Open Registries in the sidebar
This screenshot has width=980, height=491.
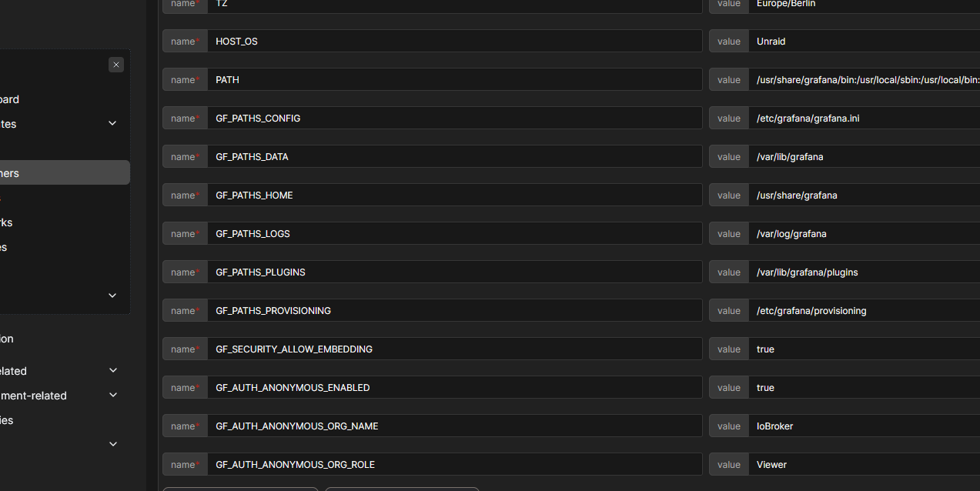[6, 420]
